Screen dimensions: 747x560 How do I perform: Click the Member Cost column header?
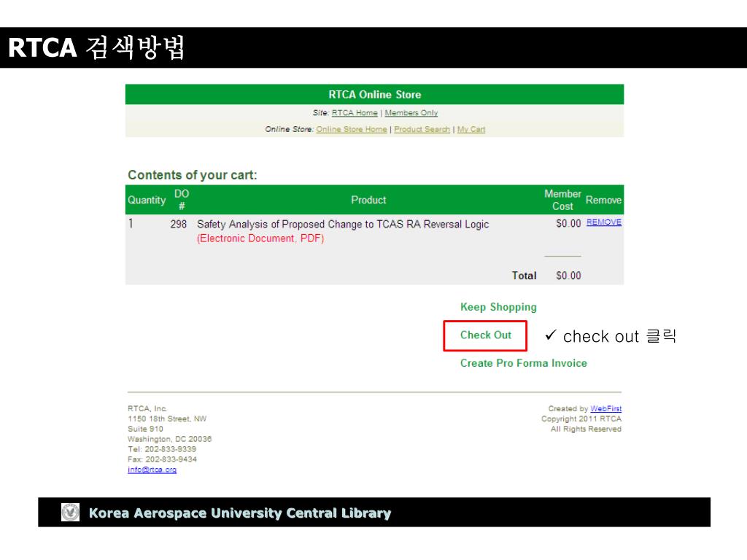pyautogui.click(x=562, y=200)
